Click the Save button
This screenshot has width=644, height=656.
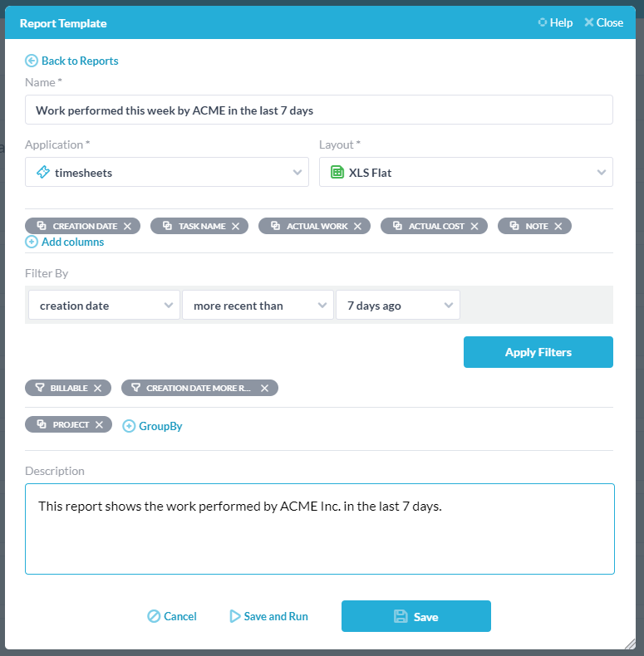pos(416,616)
